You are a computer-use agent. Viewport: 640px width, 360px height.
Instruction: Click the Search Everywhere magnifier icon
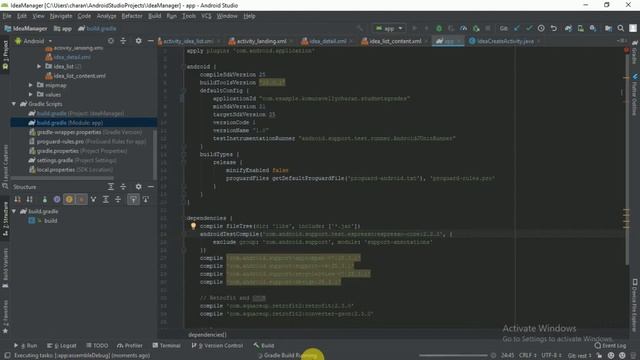[620, 28]
